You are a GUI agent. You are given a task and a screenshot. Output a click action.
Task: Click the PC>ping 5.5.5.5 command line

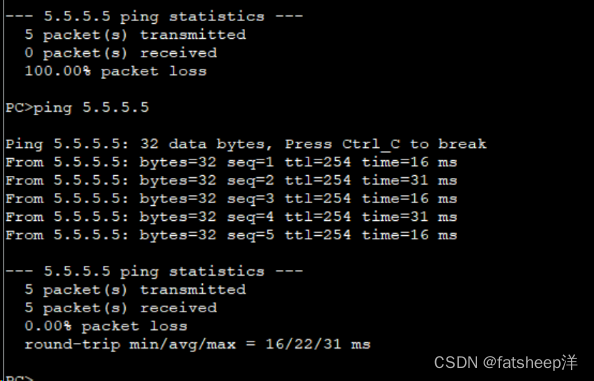[x=77, y=108]
